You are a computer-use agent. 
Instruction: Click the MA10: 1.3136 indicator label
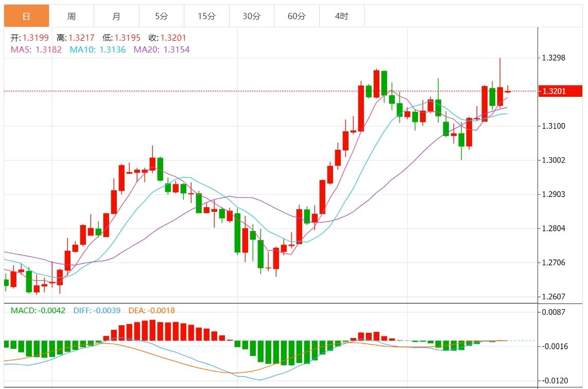97,49
